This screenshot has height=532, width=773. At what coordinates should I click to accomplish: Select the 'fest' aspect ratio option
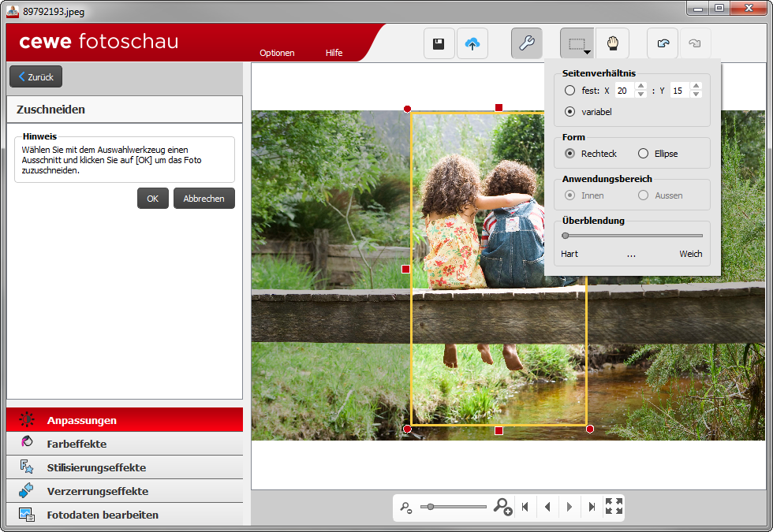pyautogui.click(x=570, y=91)
